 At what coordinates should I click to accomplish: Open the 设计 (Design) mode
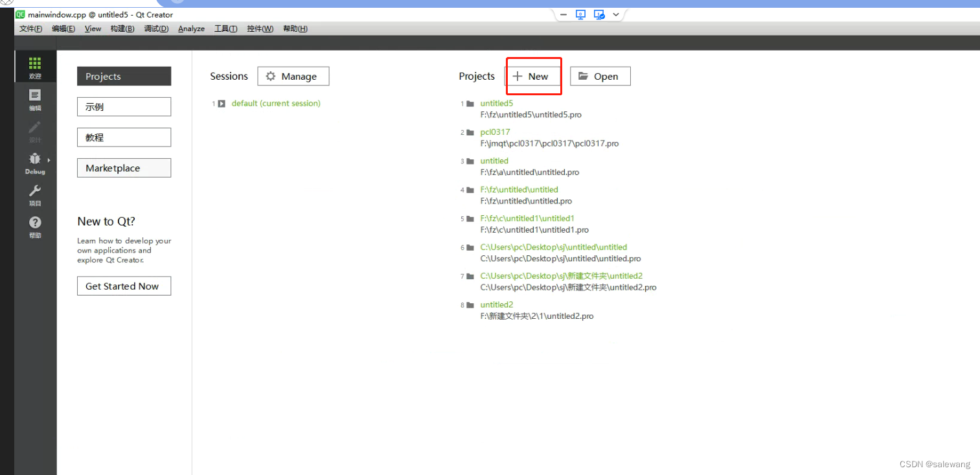coord(35,132)
